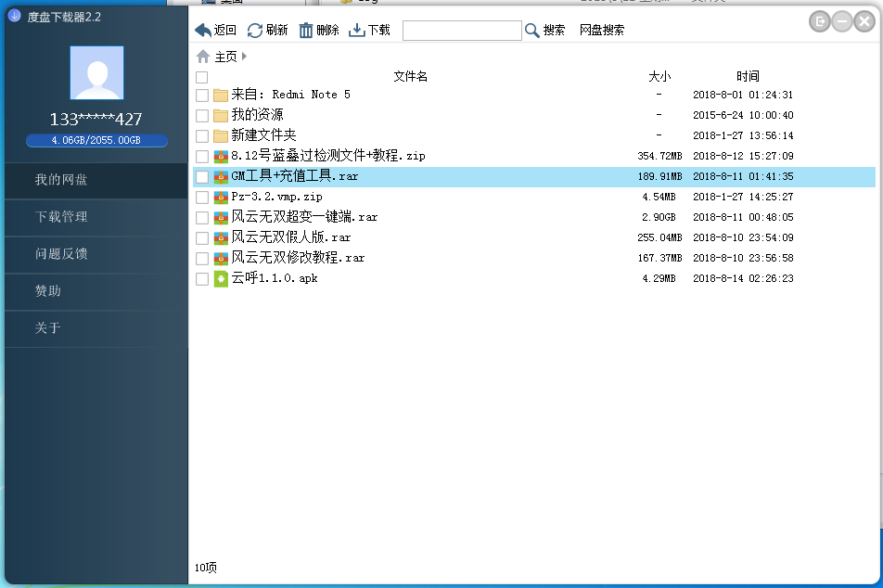Focus the search input field
This screenshot has height=588, width=883.
[x=462, y=31]
